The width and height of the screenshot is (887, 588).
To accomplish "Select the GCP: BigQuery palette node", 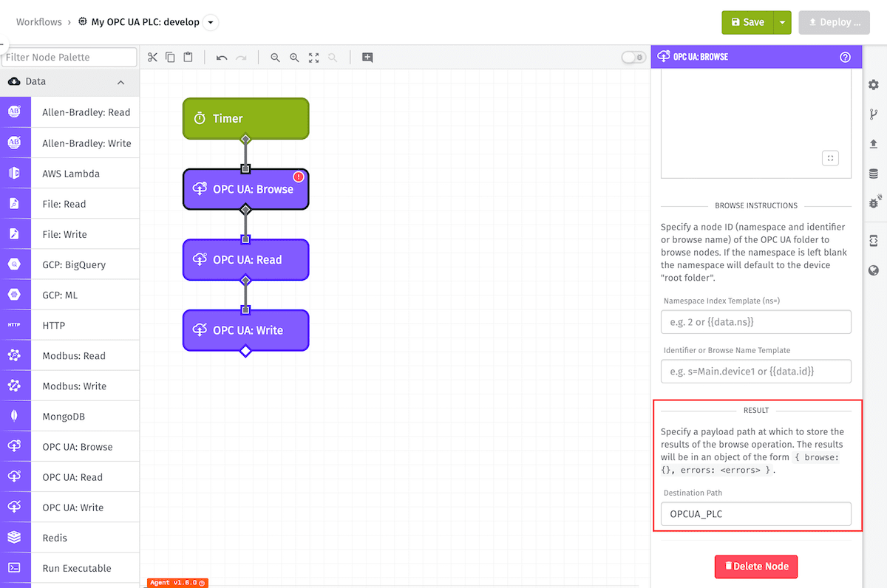I will click(69, 264).
